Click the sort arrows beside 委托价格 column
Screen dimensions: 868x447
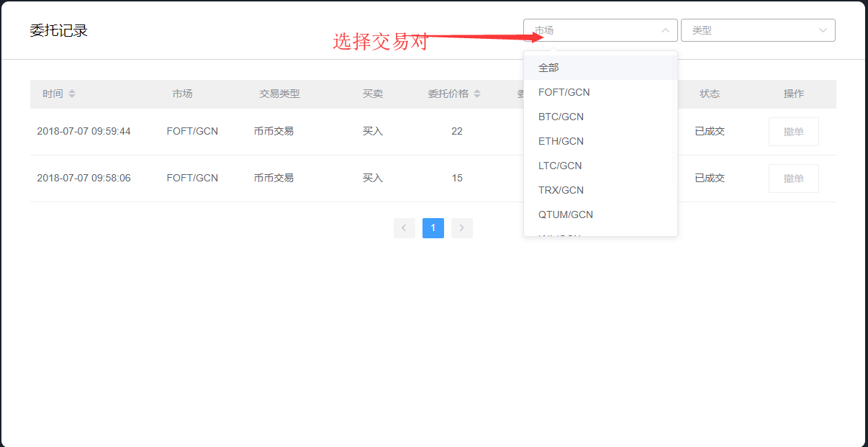point(477,94)
